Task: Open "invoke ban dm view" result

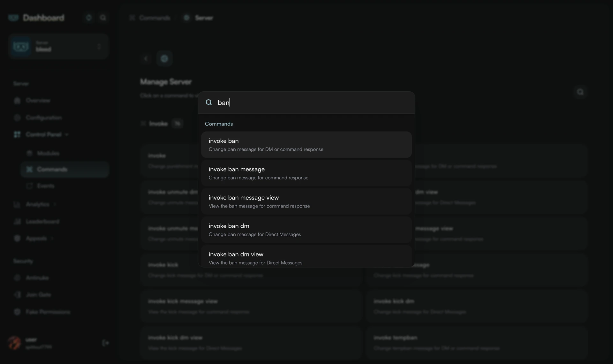Action: (306, 256)
